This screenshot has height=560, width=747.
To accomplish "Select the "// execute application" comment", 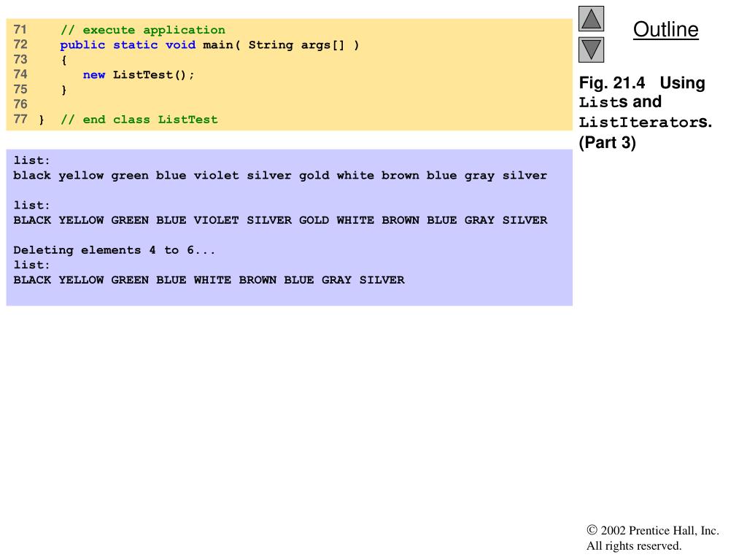I will click(x=142, y=30).
